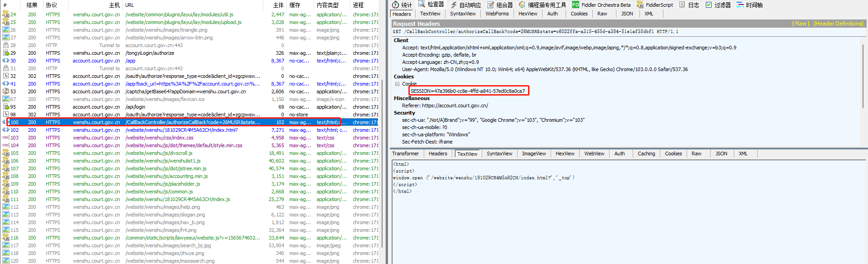868x264 pixels.
Task: Open the 组合器 composer tab
Action: (500, 5)
